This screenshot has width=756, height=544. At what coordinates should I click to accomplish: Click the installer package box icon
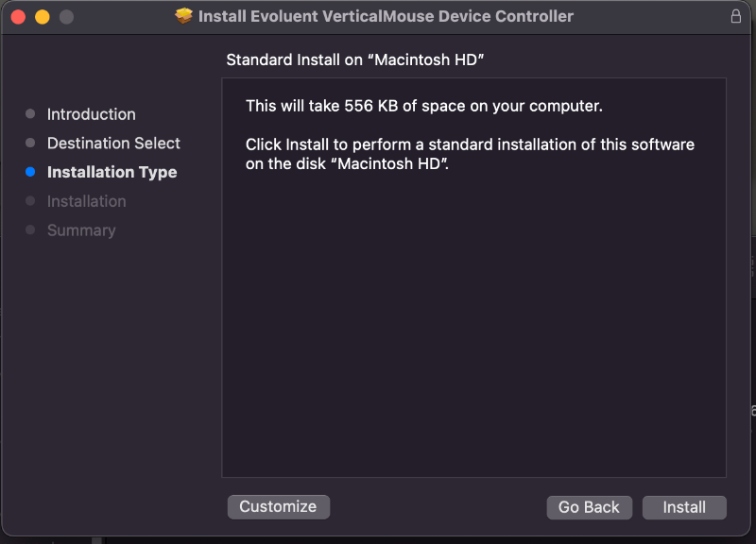click(x=183, y=16)
